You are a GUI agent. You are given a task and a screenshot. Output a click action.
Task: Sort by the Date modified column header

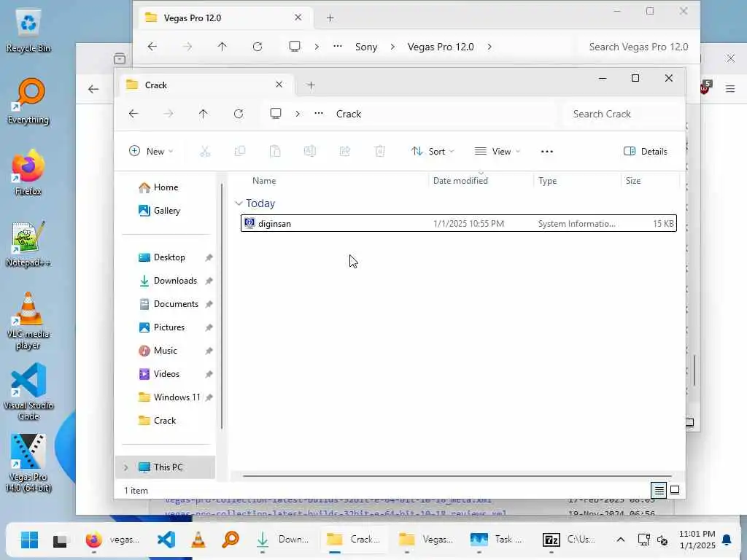[460, 181]
